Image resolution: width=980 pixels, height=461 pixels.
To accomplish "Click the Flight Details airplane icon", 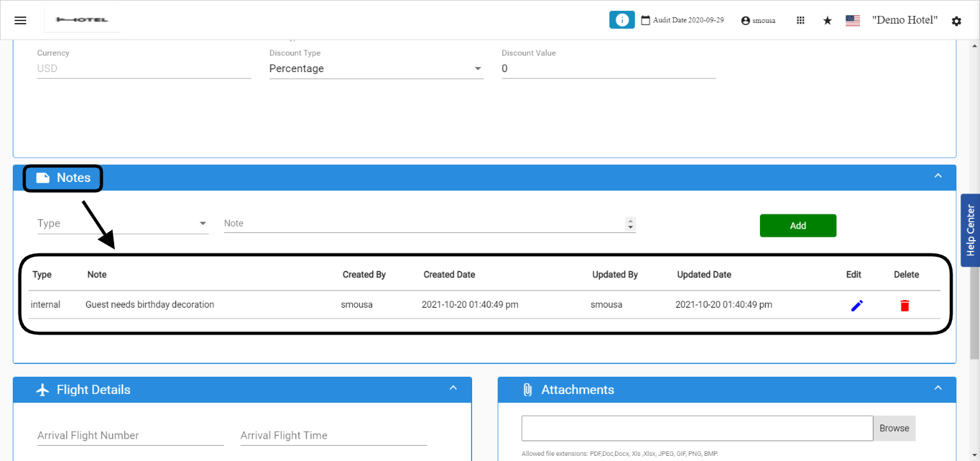I will coord(43,389).
